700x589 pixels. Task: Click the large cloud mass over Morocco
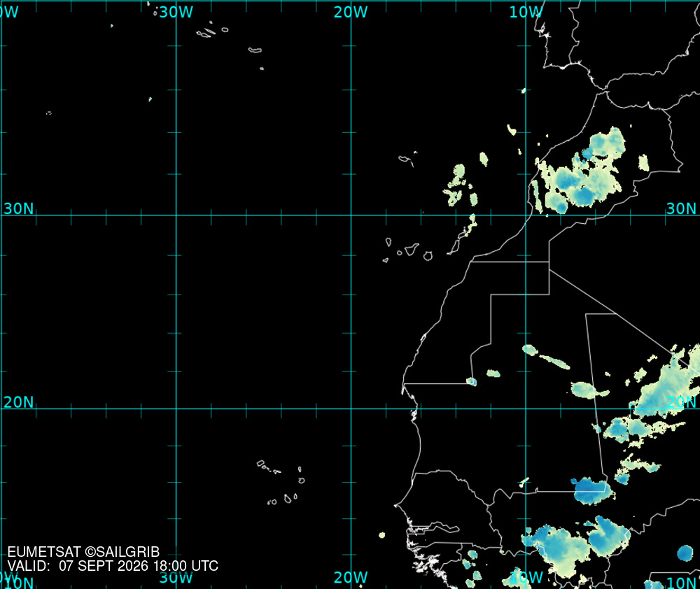click(x=580, y=172)
